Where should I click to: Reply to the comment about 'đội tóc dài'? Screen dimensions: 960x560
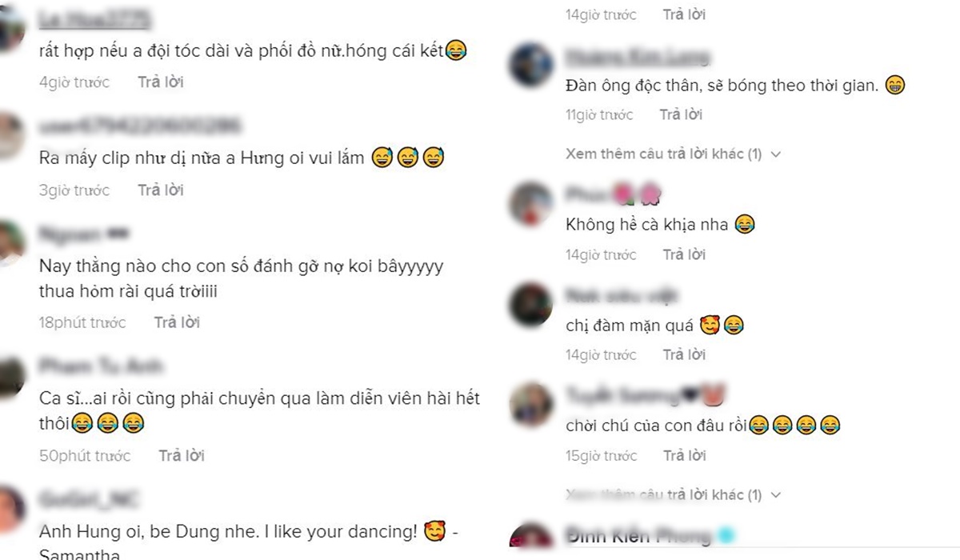(160, 82)
